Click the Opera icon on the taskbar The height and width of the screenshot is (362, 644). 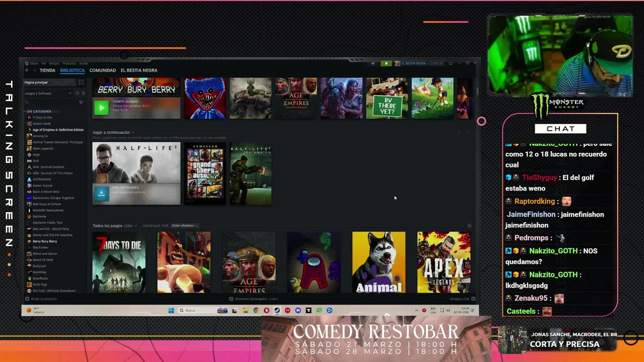coord(267,310)
